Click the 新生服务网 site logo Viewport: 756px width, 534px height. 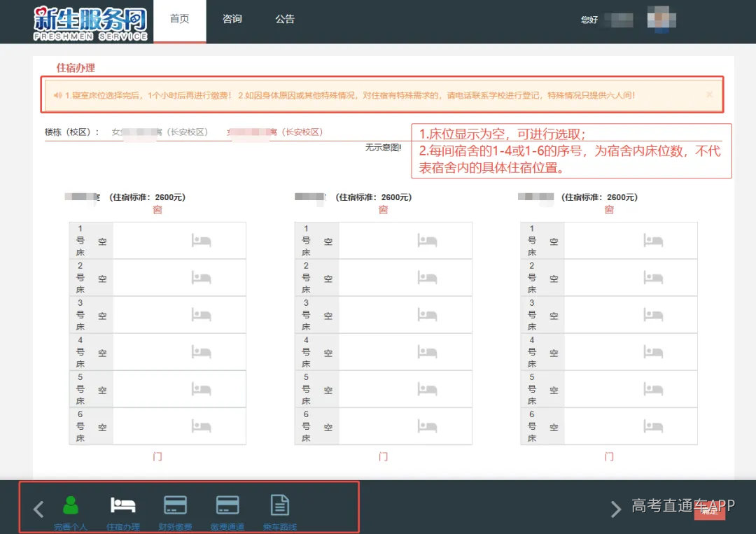(90, 23)
